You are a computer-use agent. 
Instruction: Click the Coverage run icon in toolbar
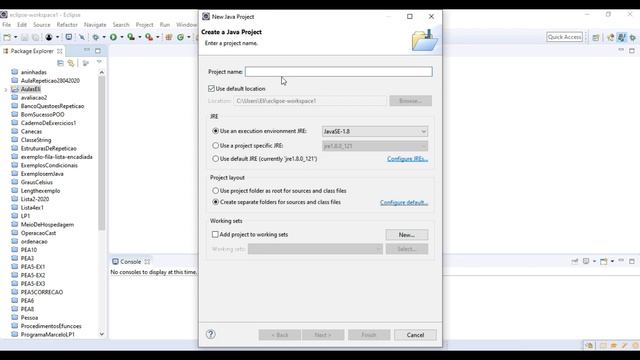[x=131, y=37]
